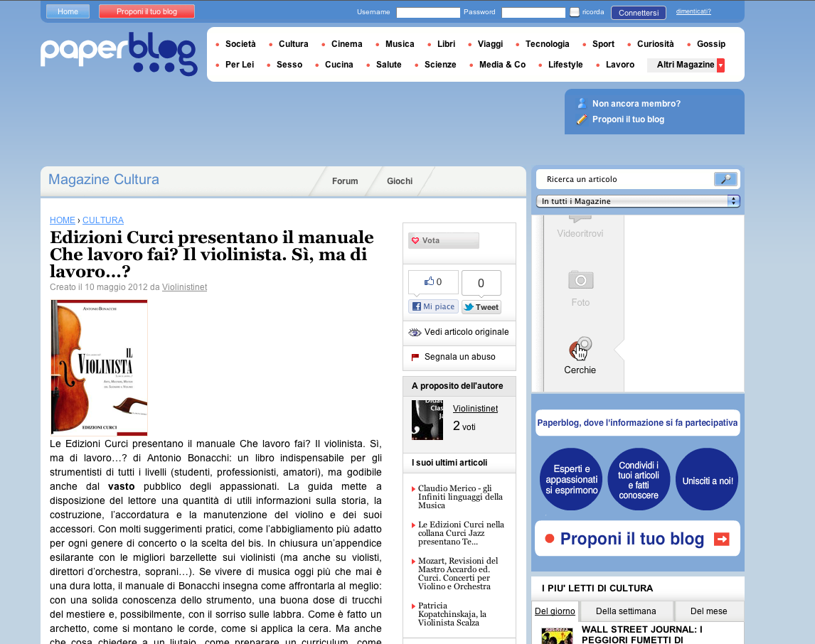815x644 pixels.
Task: Click the Ricerca un articolo search field
Action: coord(625,179)
